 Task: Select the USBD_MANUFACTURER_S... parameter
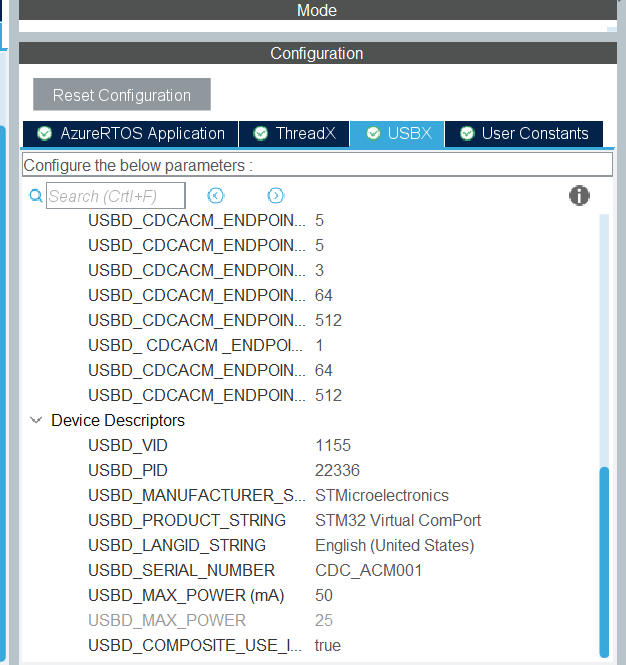[197, 495]
